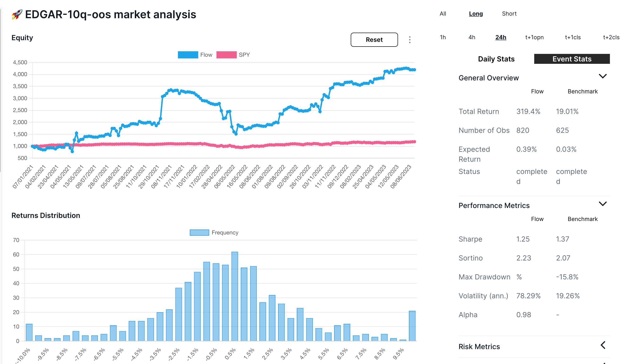Click Volatility Benchmark value 19.26%

[x=568, y=296]
